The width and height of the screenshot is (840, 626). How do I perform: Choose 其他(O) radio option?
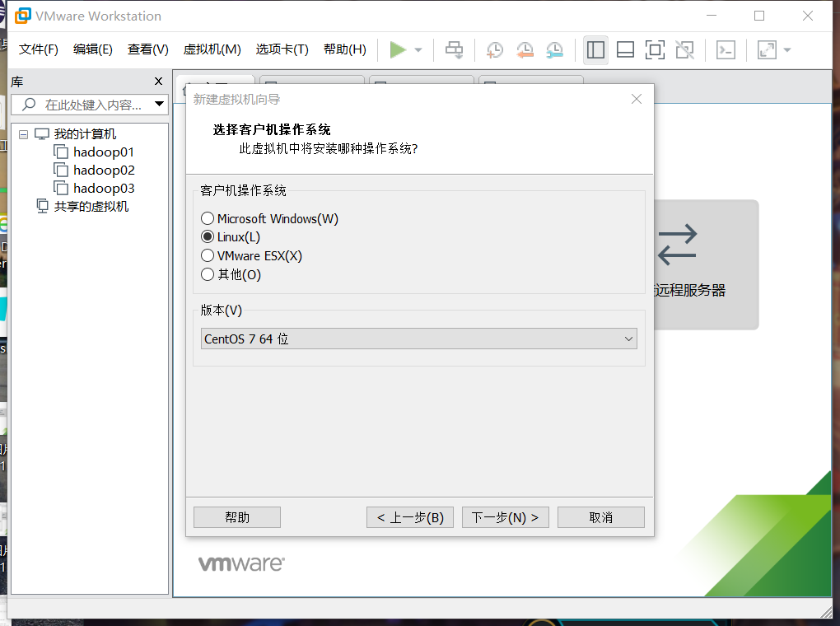pos(231,274)
